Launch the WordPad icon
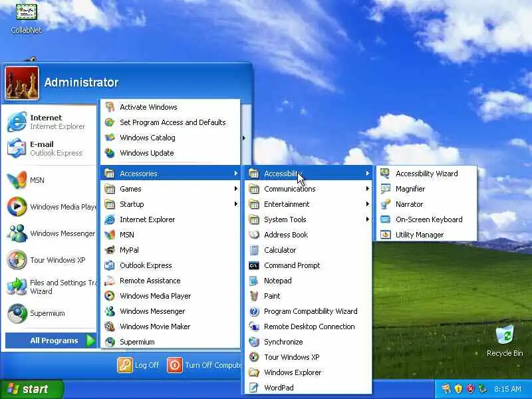This screenshot has height=399, width=532. pos(254,388)
